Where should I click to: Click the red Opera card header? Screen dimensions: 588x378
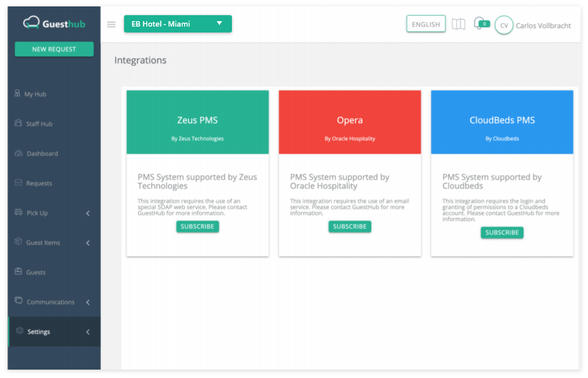click(350, 122)
